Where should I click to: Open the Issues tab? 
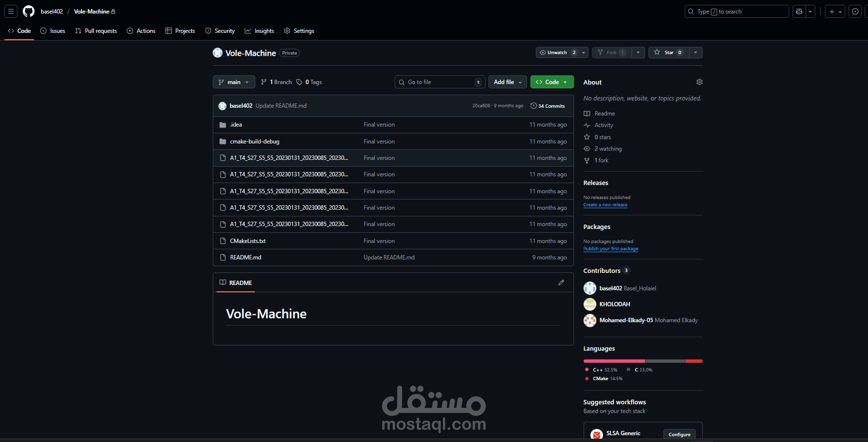coord(53,30)
